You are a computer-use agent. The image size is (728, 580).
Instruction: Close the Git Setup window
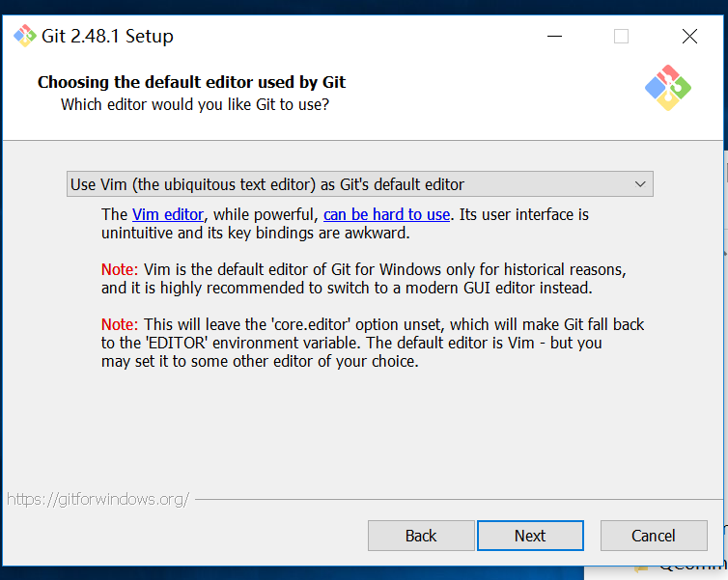tap(689, 37)
